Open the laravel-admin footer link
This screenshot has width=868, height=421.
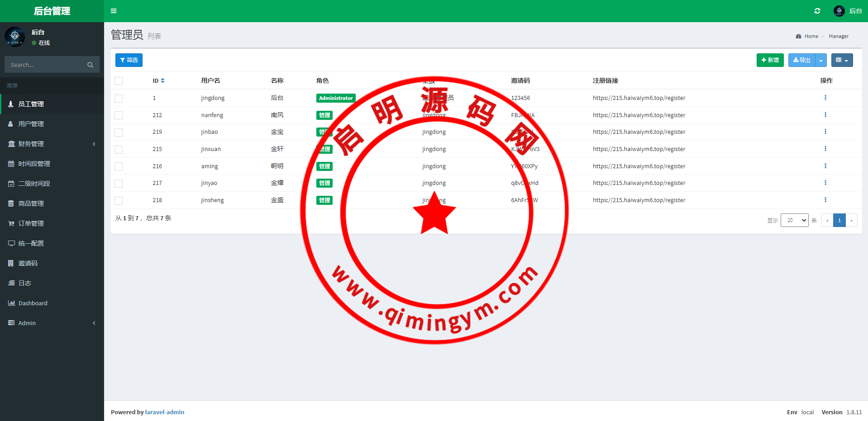point(165,412)
